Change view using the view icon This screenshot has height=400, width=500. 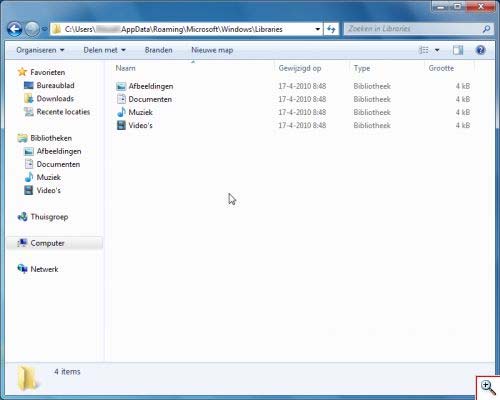coord(423,50)
